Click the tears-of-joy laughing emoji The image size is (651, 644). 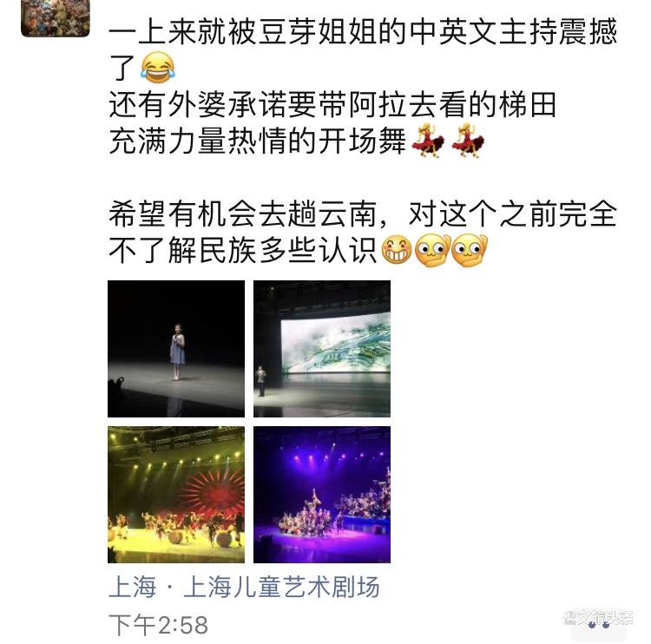click(x=158, y=68)
